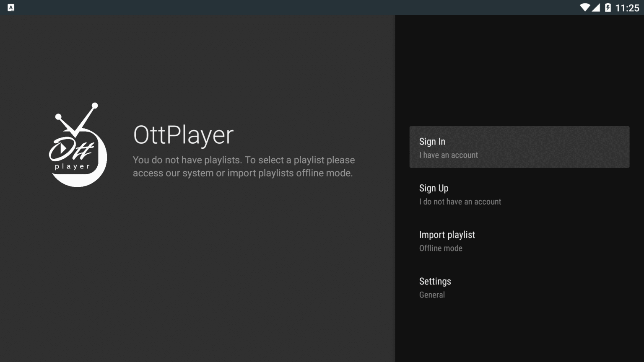Choose Sign Up to create an account
Screen dimensions: 644x362
click(x=434, y=188)
